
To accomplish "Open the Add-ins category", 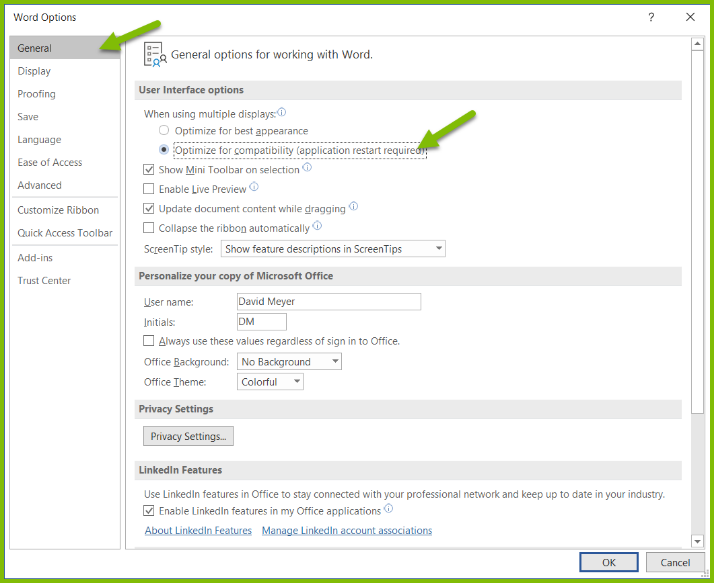I will [65, 258].
